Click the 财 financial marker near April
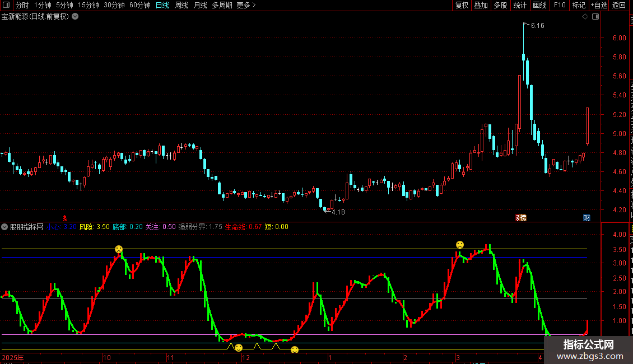 coord(587,218)
